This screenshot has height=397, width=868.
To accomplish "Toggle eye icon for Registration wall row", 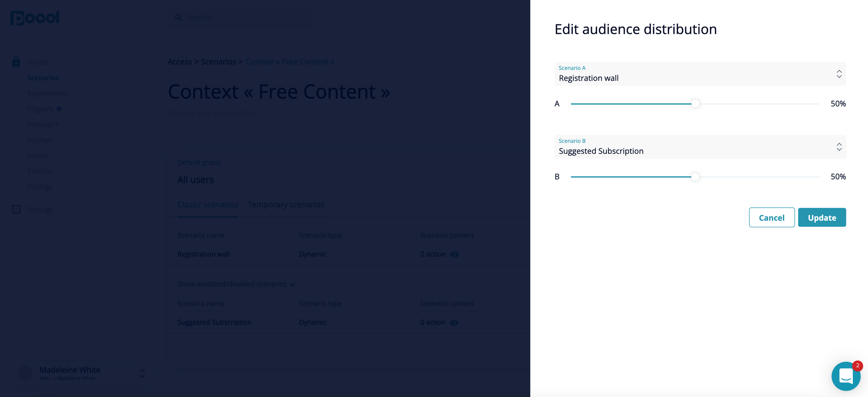I will pyautogui.click(x=454, y=255).
